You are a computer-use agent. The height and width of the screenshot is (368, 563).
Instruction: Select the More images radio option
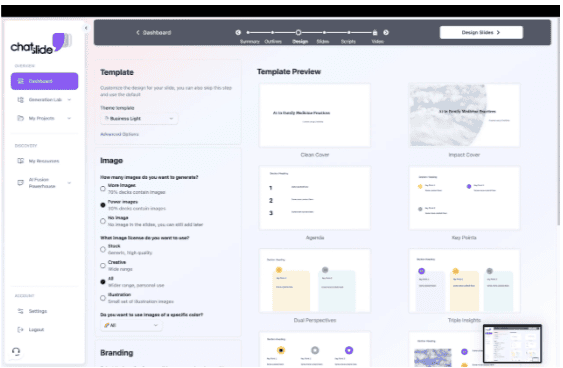coord(103,189)
